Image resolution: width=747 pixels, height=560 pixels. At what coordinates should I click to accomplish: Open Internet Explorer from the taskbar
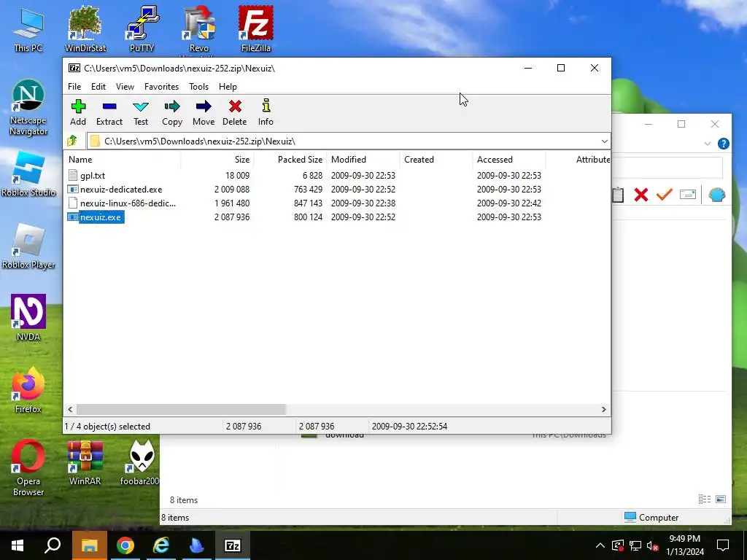click(x=161, y=545)
